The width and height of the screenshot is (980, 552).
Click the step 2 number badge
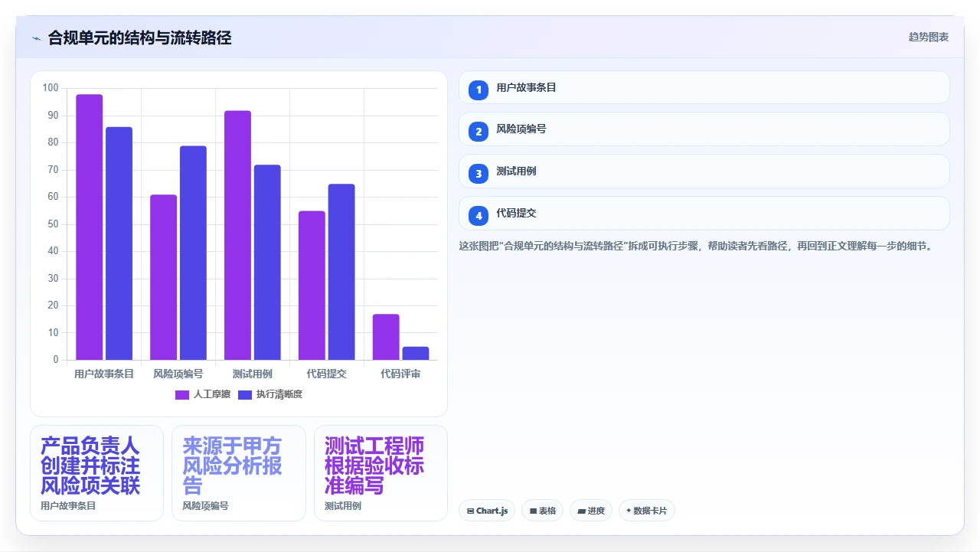click(x=479, y=132)
